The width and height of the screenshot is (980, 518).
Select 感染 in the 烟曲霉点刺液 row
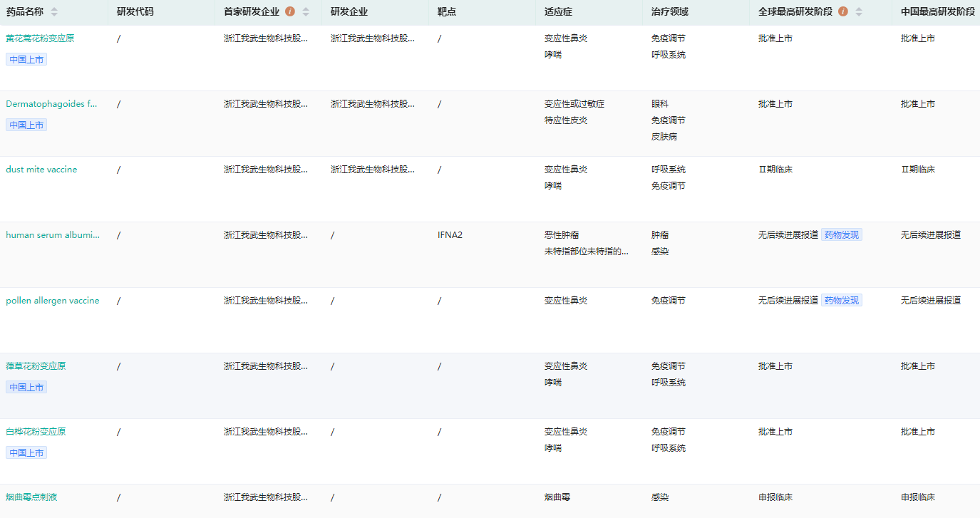pos(660,497)
